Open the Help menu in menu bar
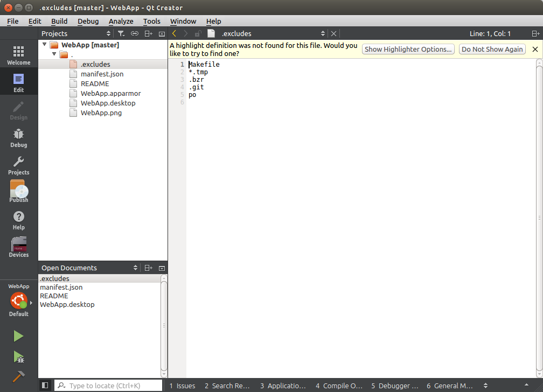The image size is (543, 392). [x=214, y=21]
